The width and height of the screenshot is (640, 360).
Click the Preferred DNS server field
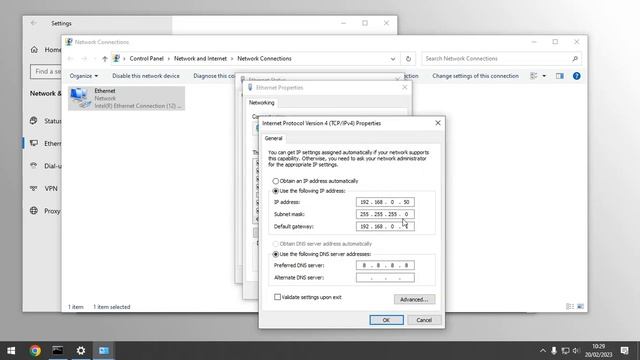pos(385,265)
